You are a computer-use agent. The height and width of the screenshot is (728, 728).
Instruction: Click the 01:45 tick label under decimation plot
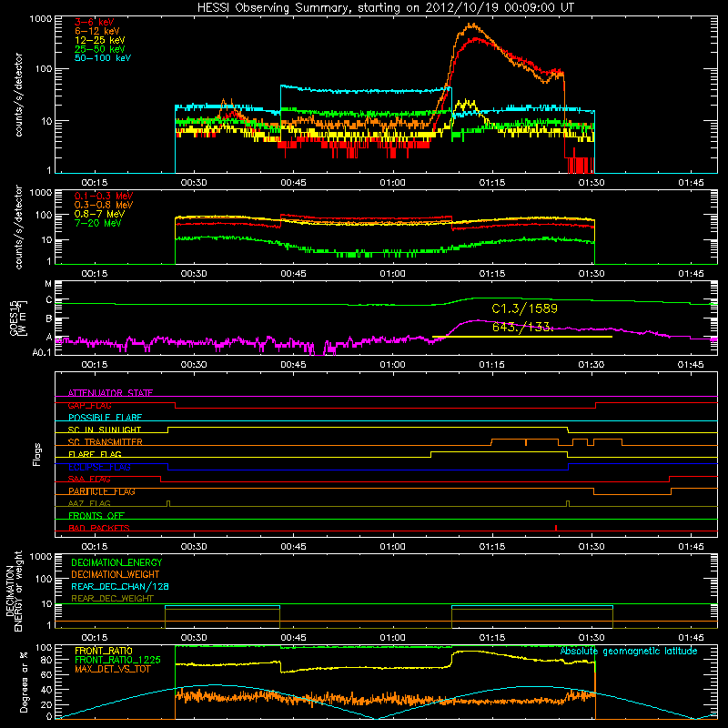691,638
